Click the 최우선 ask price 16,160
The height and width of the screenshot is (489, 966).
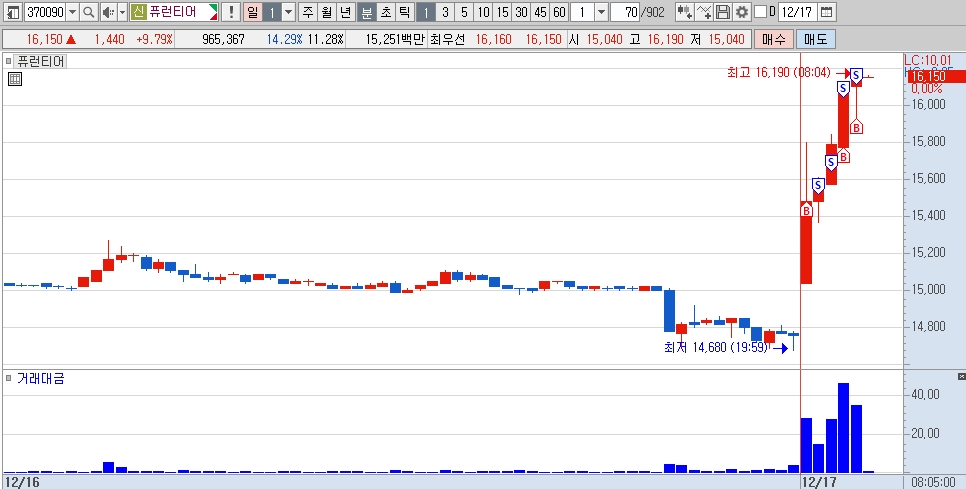(493, 39)
